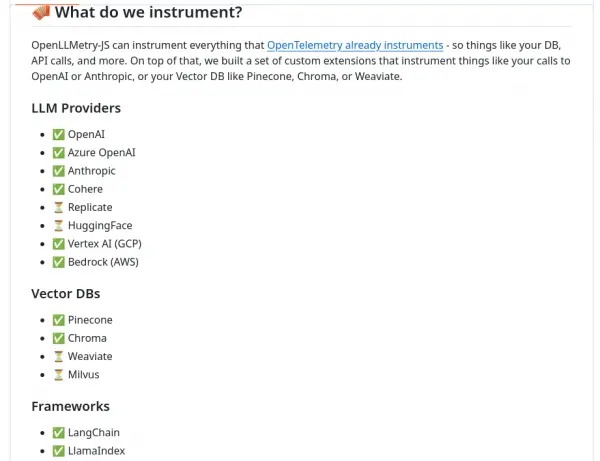Click the "Cohere" list item text

click(85, 189)
